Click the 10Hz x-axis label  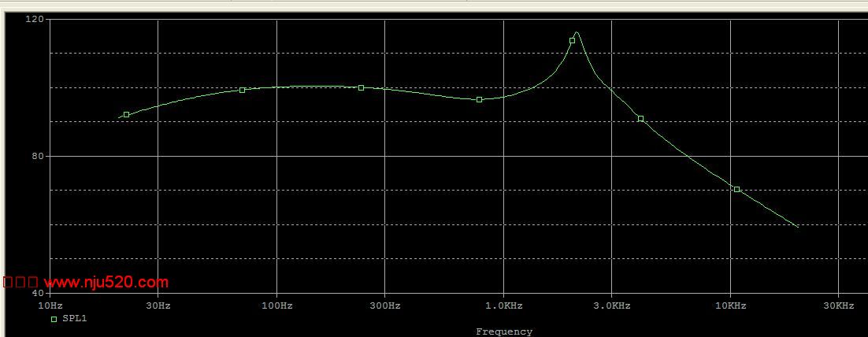point(50,306)
